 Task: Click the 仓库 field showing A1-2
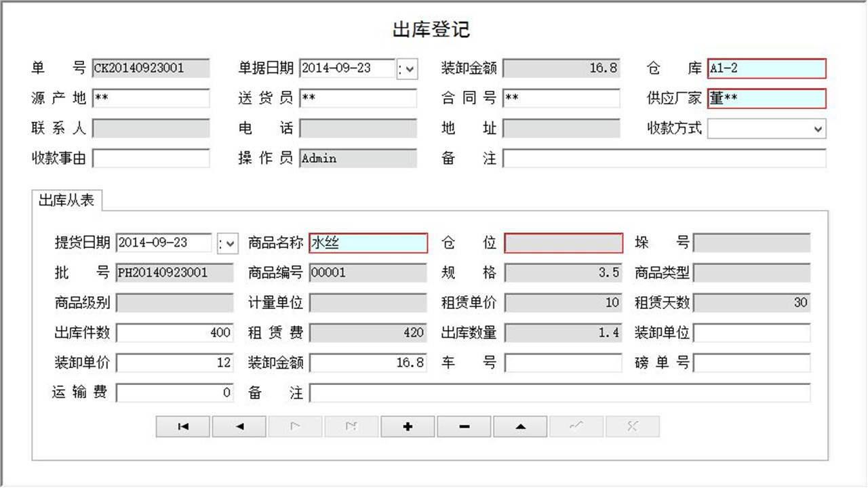[x=766, y=68]
